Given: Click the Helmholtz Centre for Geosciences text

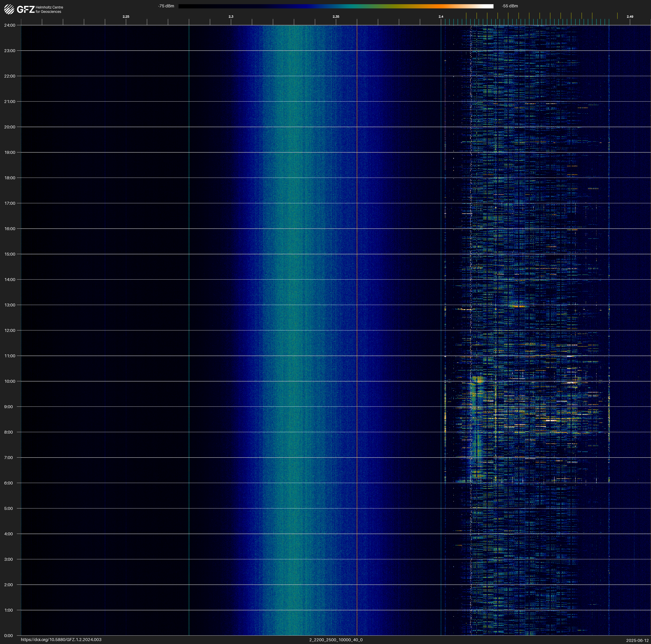Looking at the screenshot, I should click(x=49, y=9).
